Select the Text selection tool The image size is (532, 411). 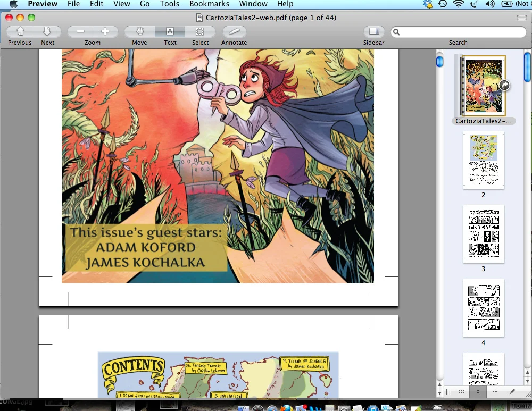pos(170,31)
